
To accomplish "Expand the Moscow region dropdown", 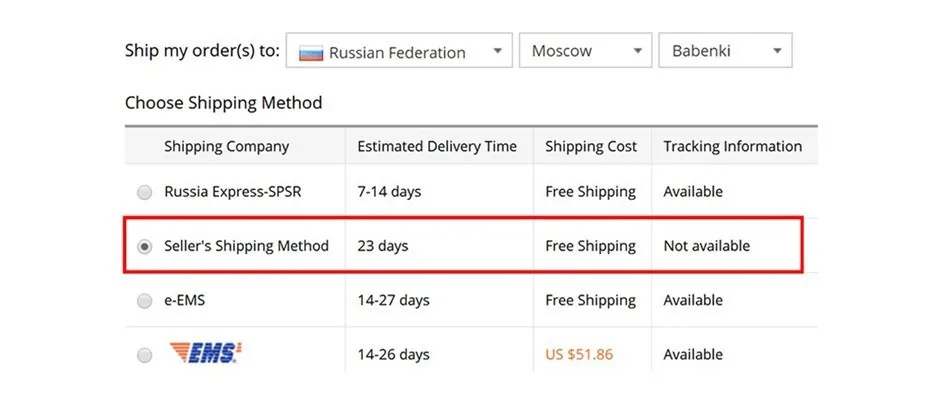I will pyautogui.click(x=585, y=51).
